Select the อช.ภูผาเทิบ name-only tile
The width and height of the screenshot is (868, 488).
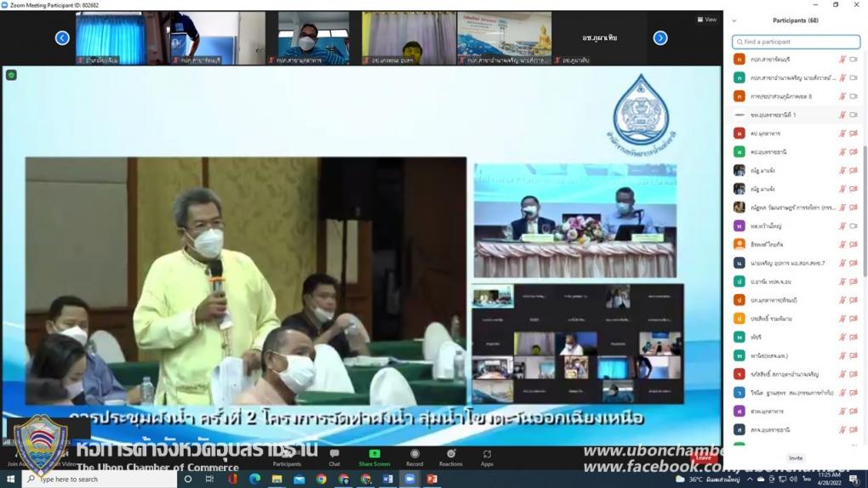(x=600, y=37)
